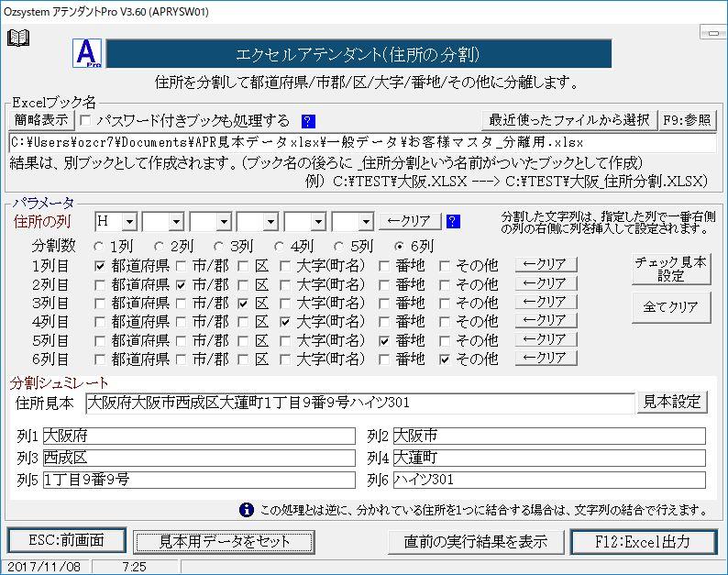This screenshot has height=575, width=728.
Task: Open the sixth 住所の列 dropdown
Action: coord(367,222)
